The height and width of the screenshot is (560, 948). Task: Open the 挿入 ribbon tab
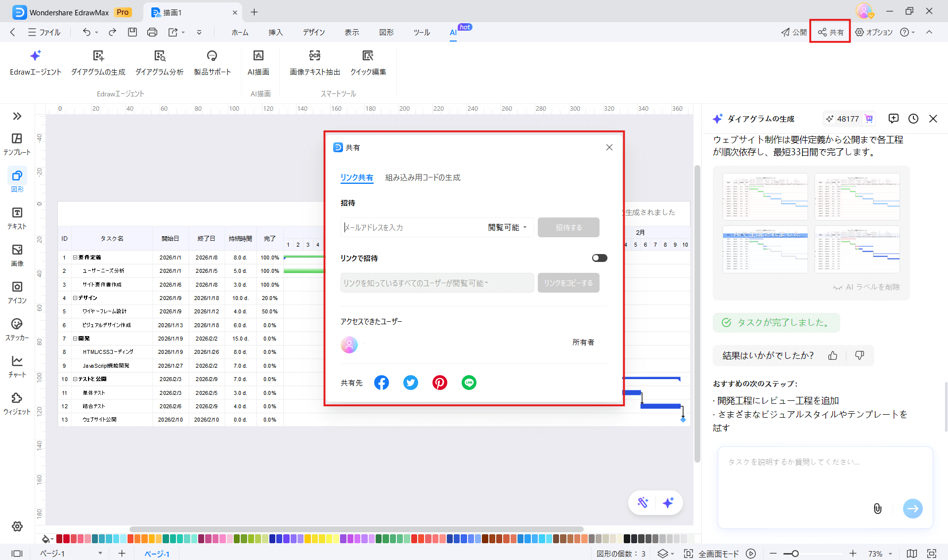[x=275, y=32]
